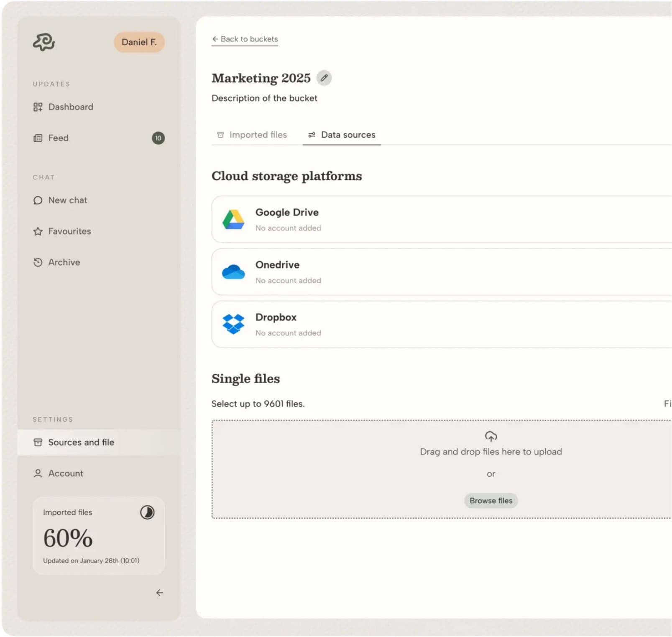The width and height of the screenshot is (672, 637).
Task: Start a New chat
Action: (x=67, y=200)
